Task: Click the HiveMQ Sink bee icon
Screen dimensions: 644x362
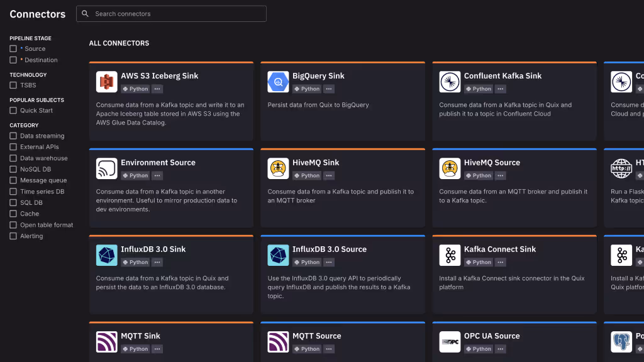Action: pos(278,168)
